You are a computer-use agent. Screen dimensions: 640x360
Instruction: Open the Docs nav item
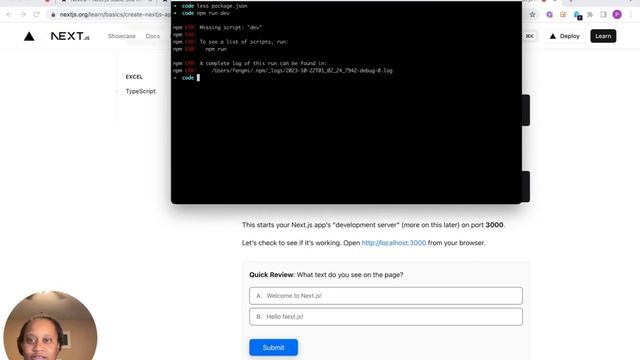(x=153, y=36)
